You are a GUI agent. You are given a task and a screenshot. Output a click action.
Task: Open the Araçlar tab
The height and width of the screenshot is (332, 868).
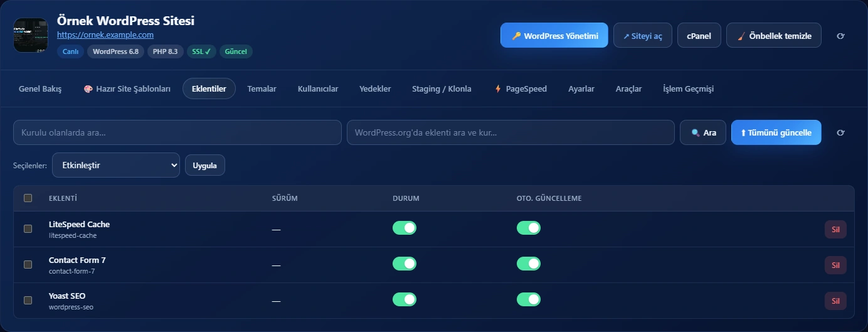tap(628, 88)
